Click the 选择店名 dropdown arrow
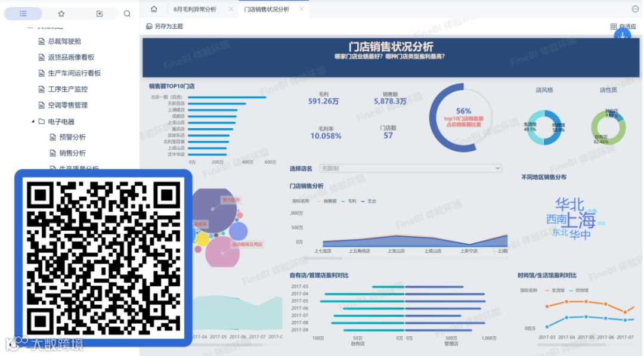644x356 pixels. coord(497,168)
